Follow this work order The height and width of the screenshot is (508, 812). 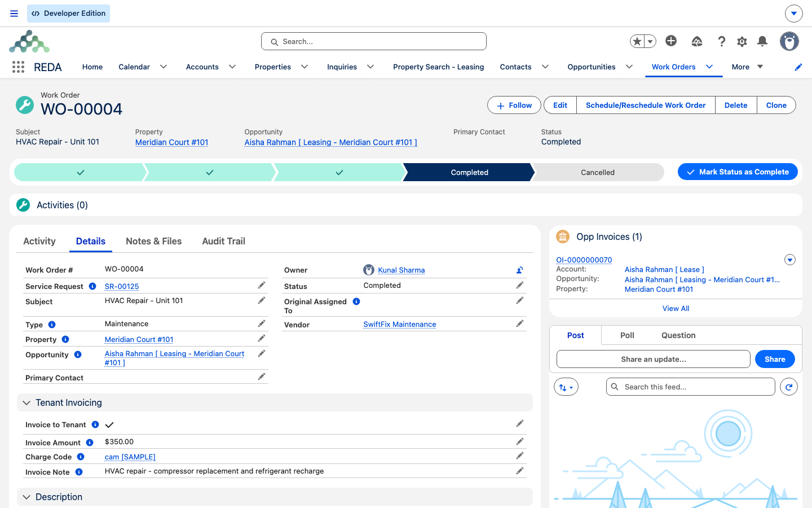[x=514, y=106]
